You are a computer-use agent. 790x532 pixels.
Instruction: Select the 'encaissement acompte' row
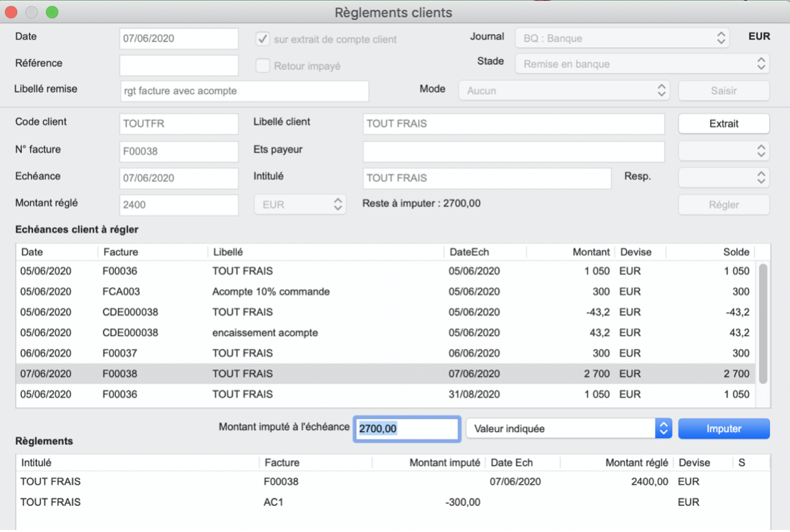coord(385,332)
